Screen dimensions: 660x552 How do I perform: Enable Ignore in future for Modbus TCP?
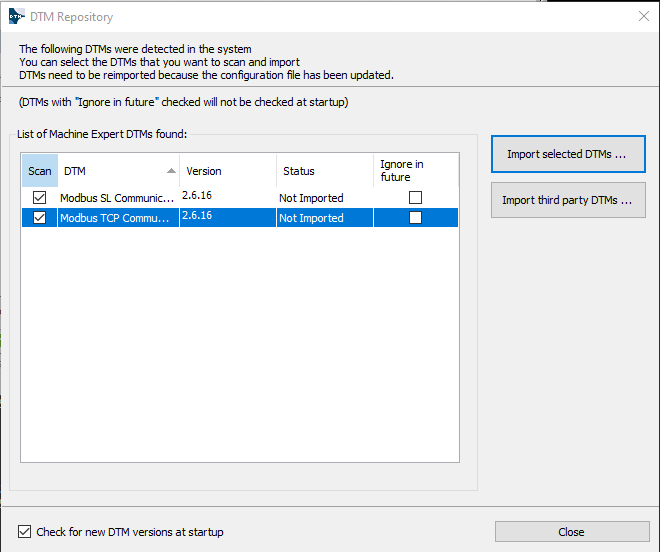tap(415, 218)
